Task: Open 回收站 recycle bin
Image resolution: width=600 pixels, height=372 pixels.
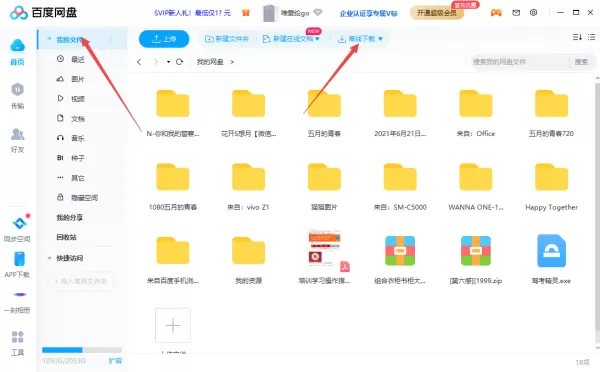Action: click(x=67, y=237)
